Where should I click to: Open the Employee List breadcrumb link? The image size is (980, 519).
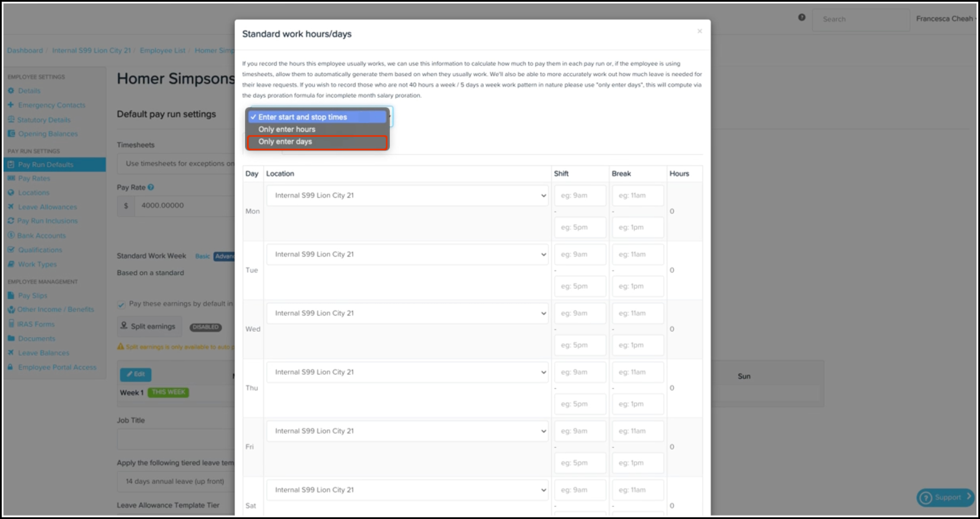(x=162, y=51)
